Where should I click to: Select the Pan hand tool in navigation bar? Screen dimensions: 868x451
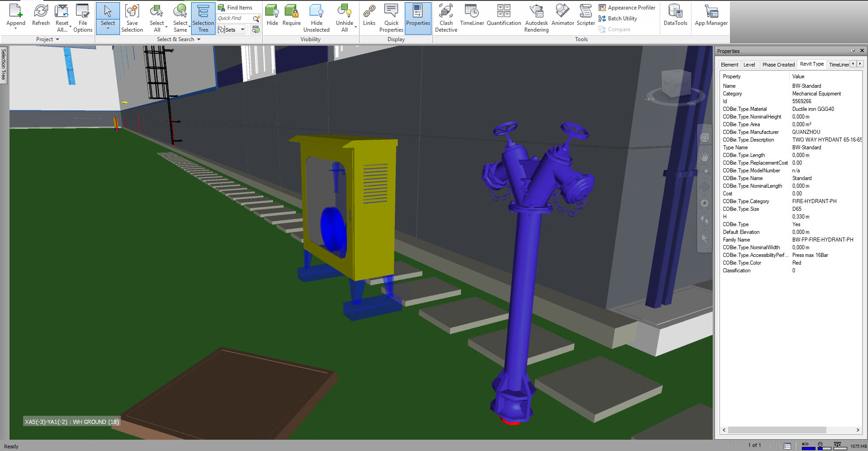coord(705,157)
